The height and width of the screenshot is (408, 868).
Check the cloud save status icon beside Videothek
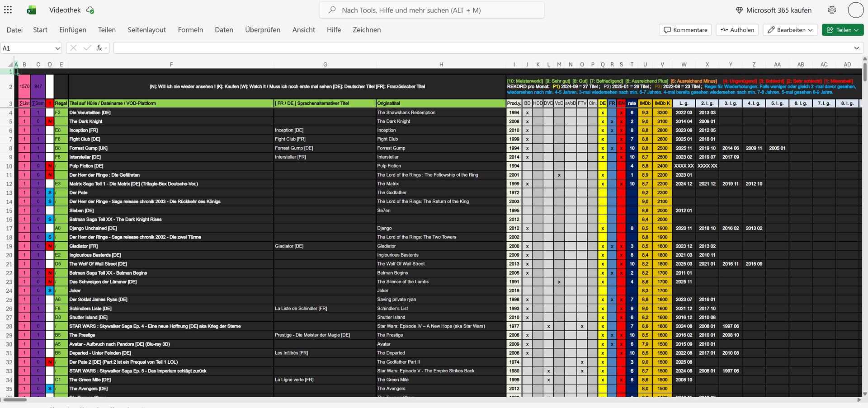(90, 10)
